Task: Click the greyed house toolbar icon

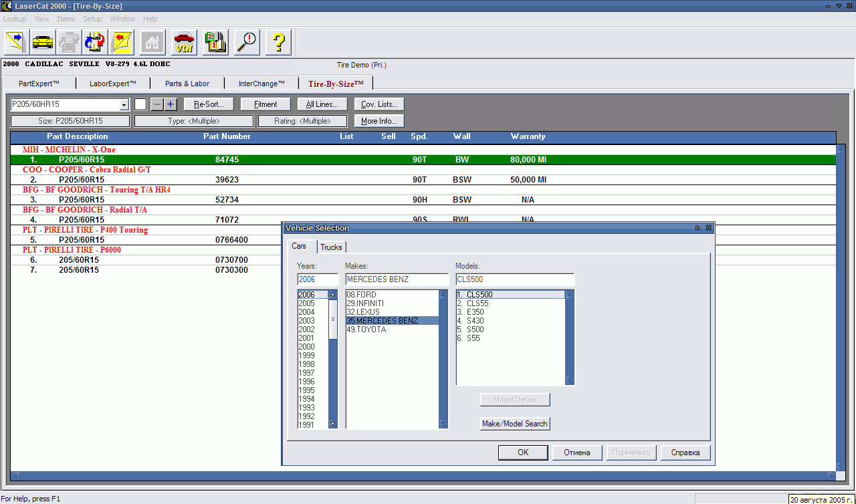Action: (x=152, y=43)
